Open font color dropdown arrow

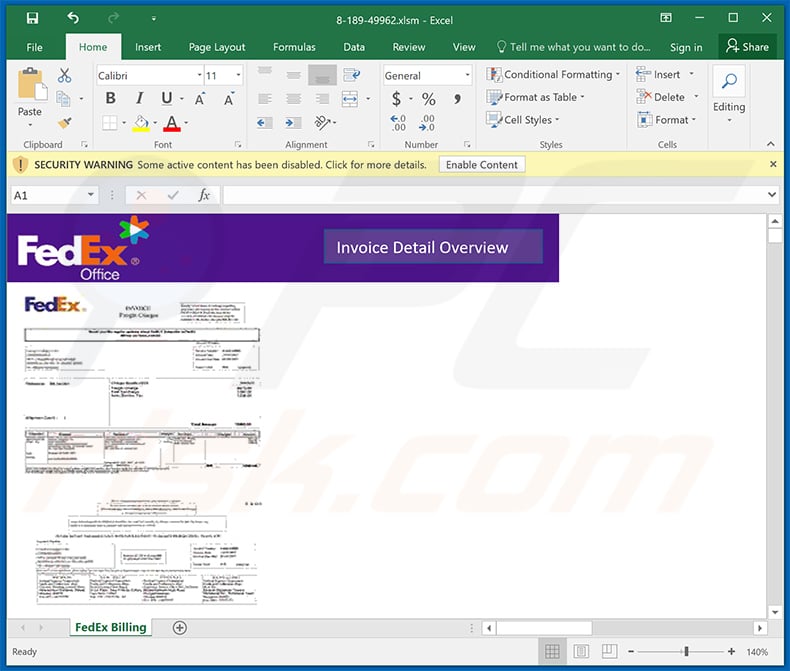tap(186, 123)
